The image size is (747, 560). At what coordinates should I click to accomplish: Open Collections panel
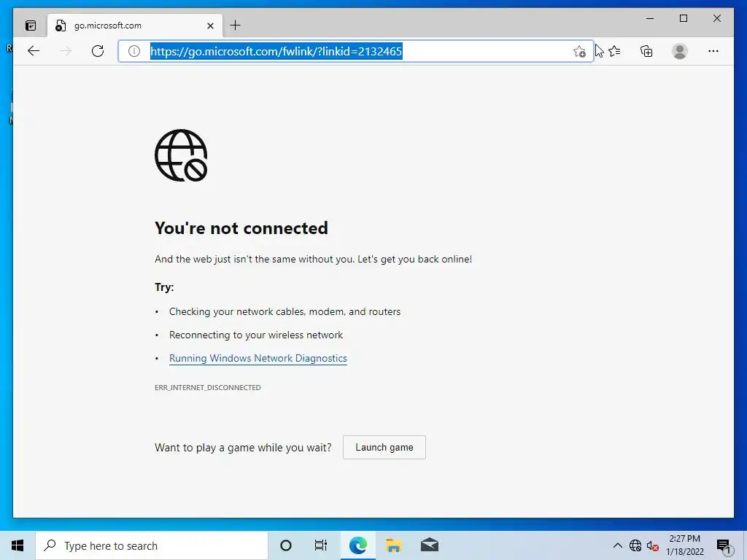tap(646, 51)
